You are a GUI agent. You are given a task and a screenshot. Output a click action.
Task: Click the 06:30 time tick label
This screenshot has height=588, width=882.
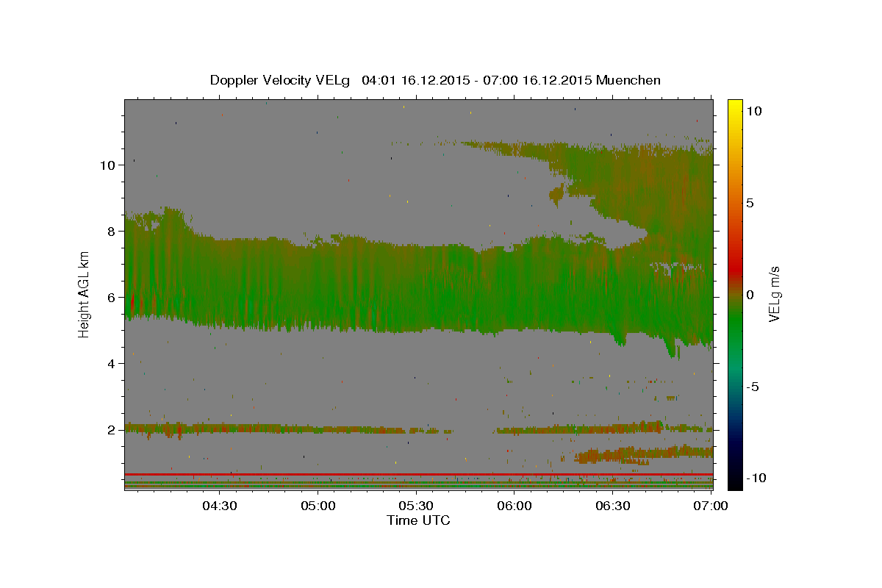pyautogui.click(x=613, y=506)
